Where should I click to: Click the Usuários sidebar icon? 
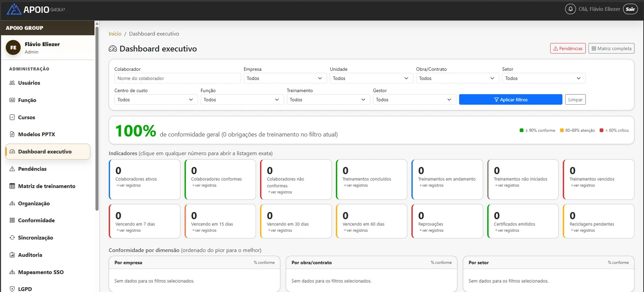pyautogui.click(x=12, y=83)
